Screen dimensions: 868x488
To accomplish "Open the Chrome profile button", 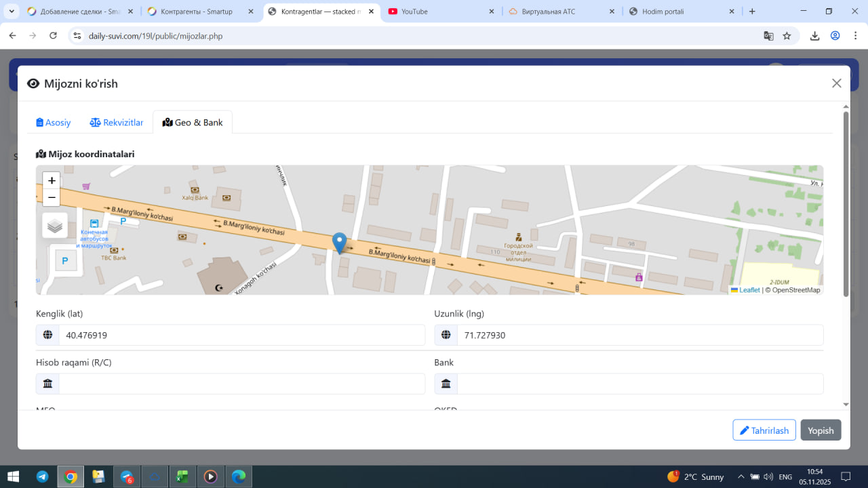I will (835, 36).
